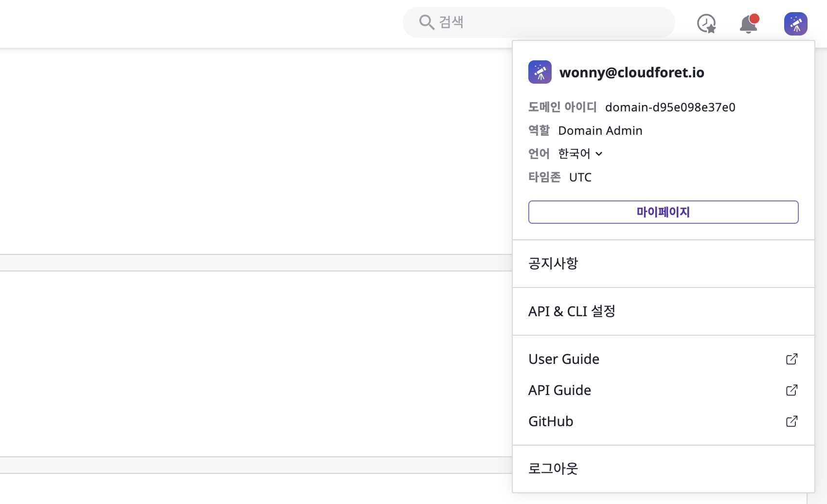827x504 pixels.
Task: Expand the 한국어 language dropdown
Action: (x=580, y=154)
